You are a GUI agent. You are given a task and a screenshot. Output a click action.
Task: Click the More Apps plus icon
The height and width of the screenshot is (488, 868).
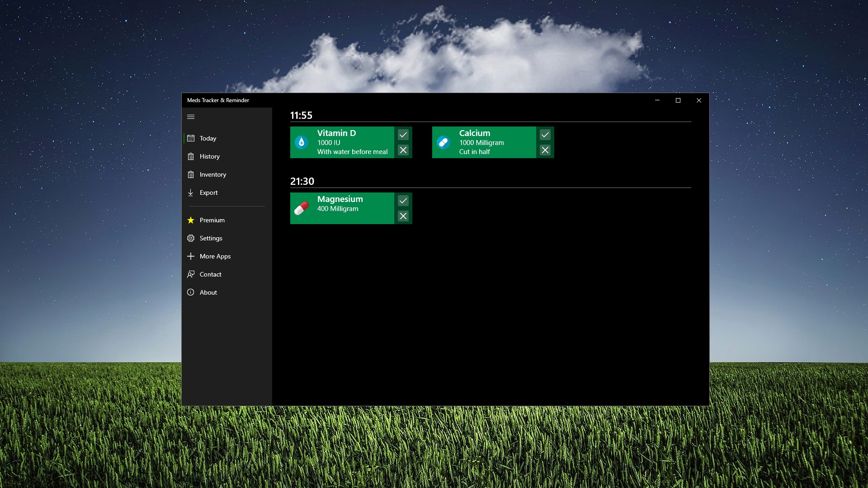(x=191, y=256)
